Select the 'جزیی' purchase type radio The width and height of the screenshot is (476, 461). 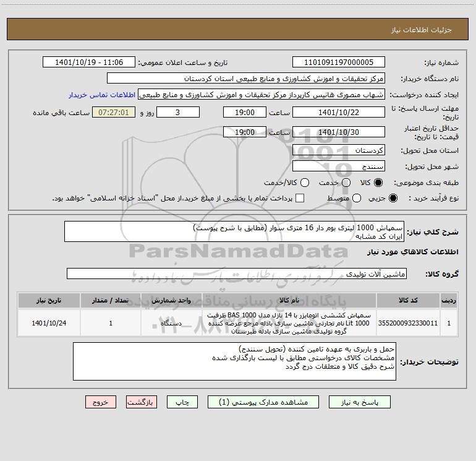[x=393, y=198]
